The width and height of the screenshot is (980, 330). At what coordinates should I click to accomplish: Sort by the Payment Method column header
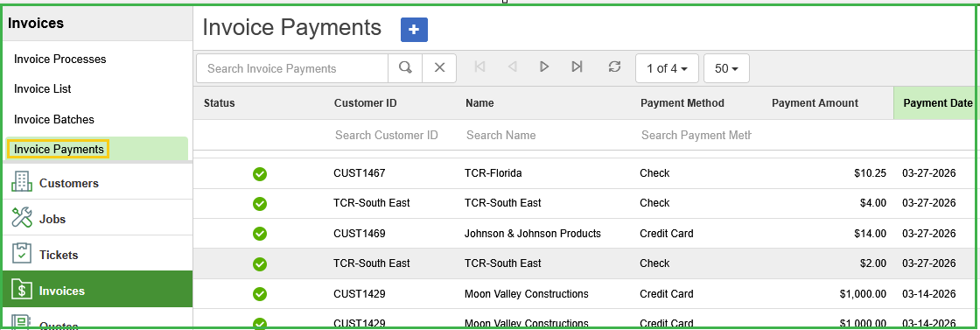pos(682,103)
